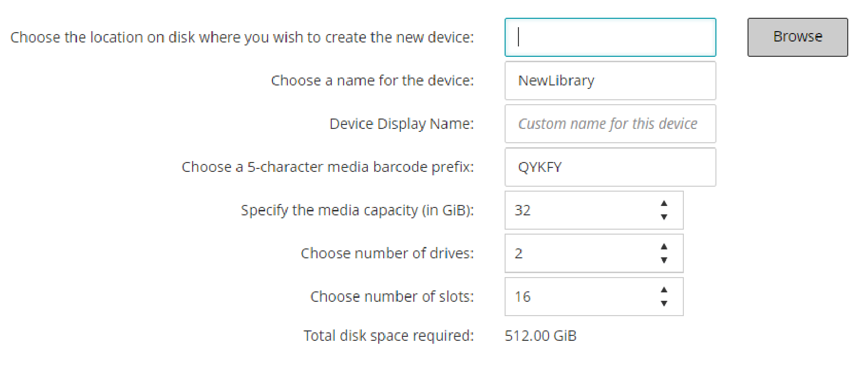The width and height of the screenshot is (868, 365).
Task: Focus the disk location input field
Action: 610,38
